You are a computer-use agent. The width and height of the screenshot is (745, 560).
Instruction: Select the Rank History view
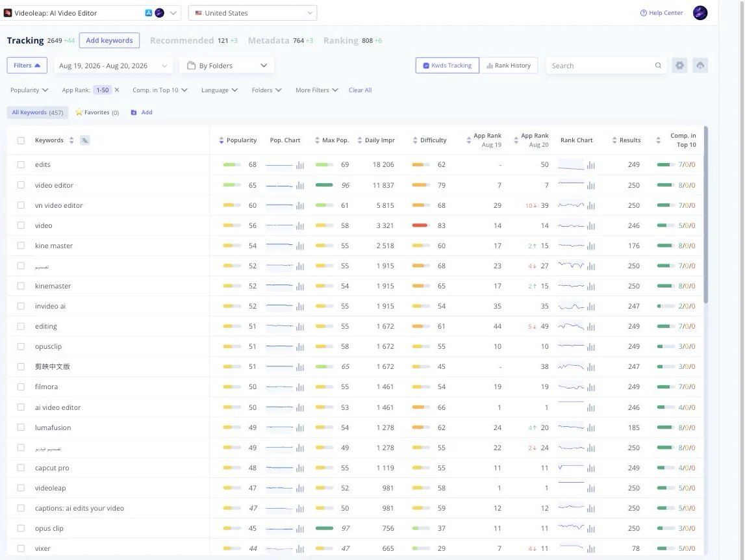(509, 66)
